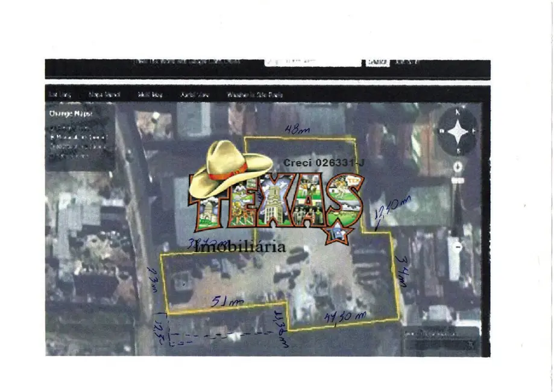Open the Lat Long tab

pyautogui.click(x=60, y=95)
